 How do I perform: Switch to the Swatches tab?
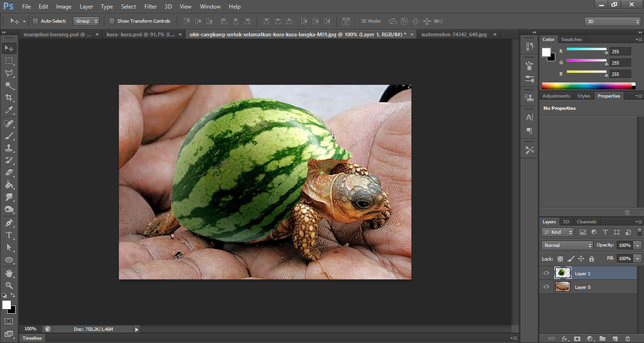(571, 39)
